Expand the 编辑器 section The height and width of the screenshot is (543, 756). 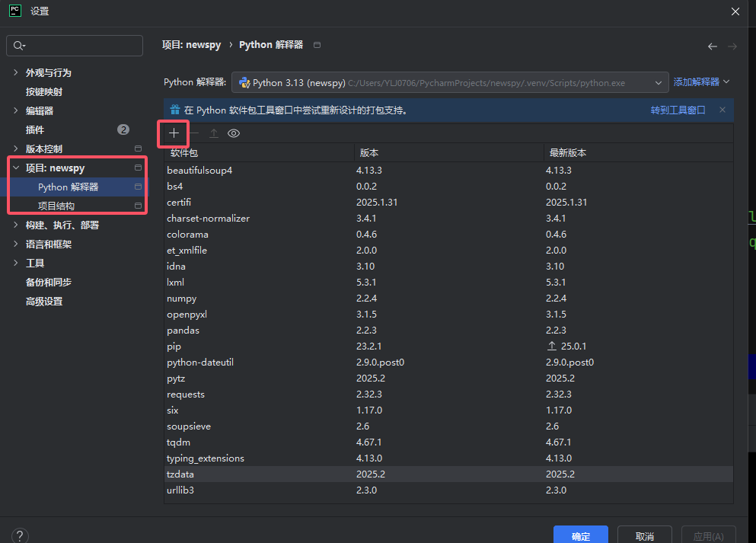point(16,110)
